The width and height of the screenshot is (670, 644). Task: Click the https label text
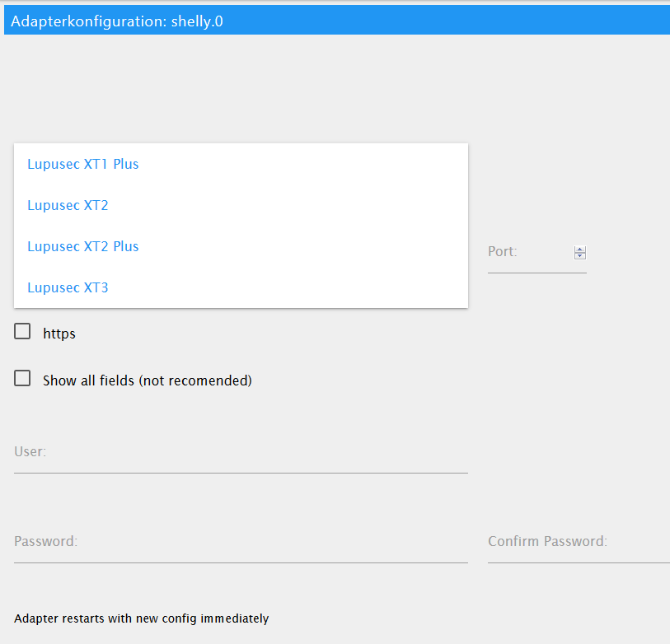coord(59,334)
